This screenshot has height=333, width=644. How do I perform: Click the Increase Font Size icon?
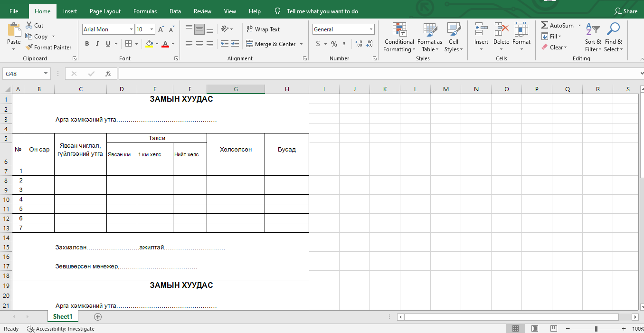pyautogui.click(x=161, y=29)
